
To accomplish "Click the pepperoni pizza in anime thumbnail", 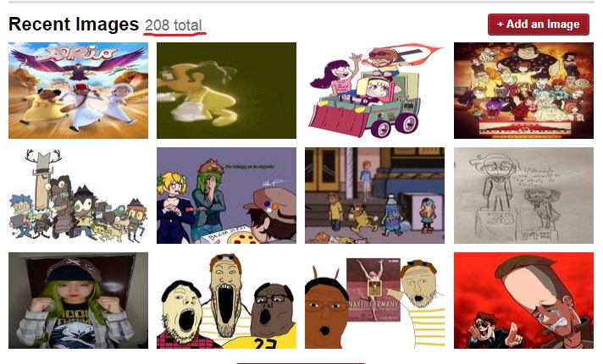I will (243, 239).
